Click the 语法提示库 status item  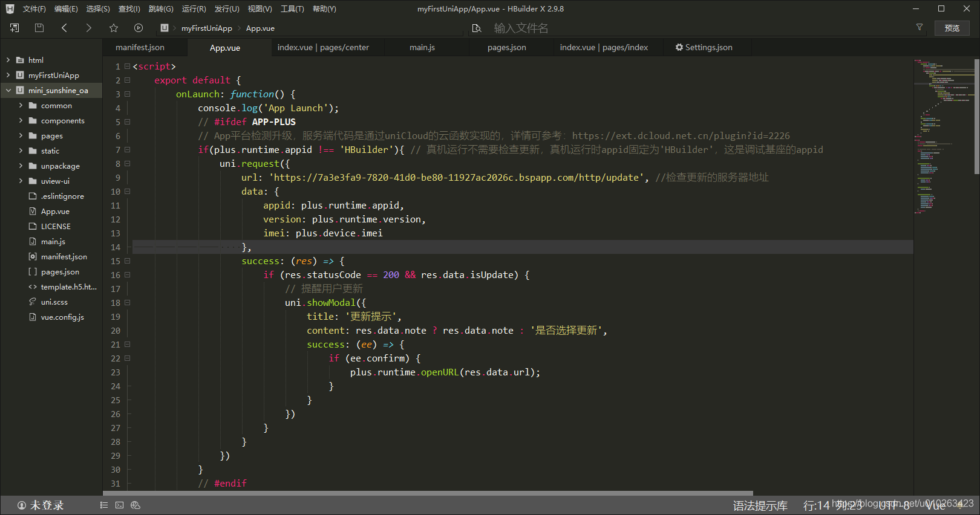point(760,506)
